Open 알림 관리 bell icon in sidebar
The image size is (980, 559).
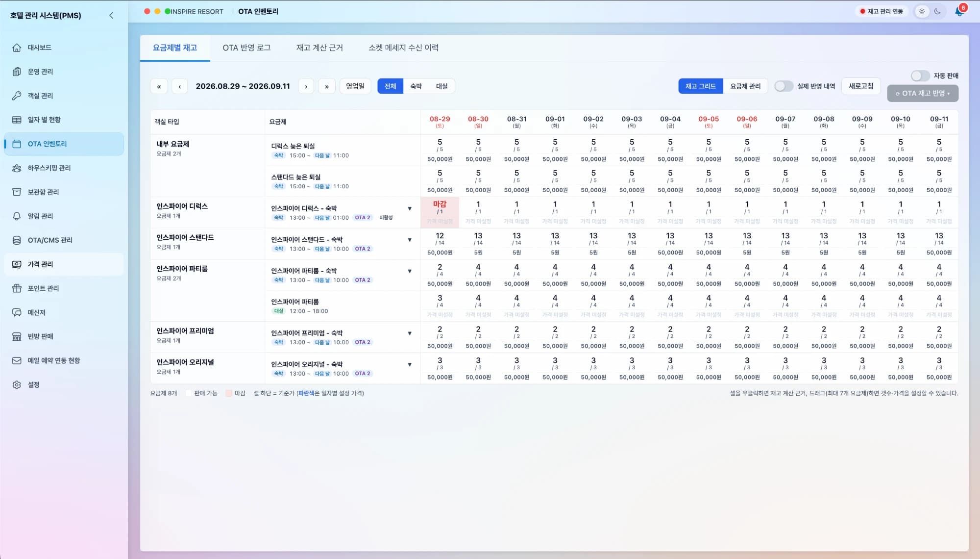point(17,216)
